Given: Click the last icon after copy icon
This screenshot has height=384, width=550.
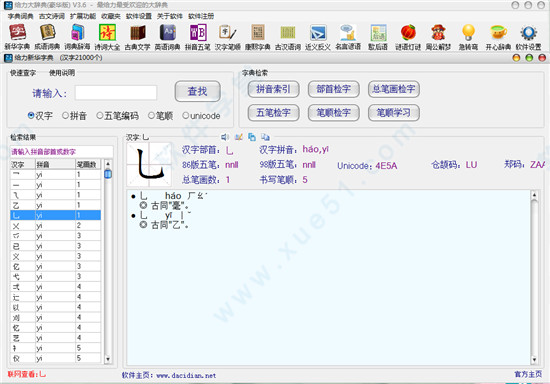Looking at the screenshot, I should pos(266,137).
